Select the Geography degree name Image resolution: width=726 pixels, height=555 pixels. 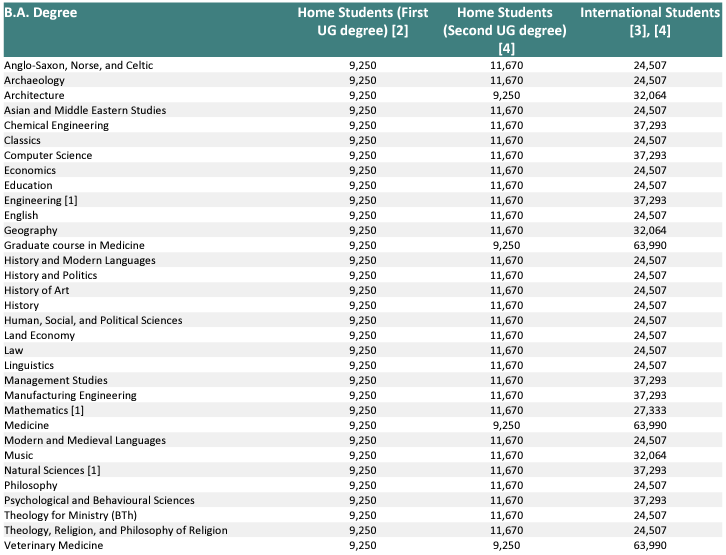[31, 231]
